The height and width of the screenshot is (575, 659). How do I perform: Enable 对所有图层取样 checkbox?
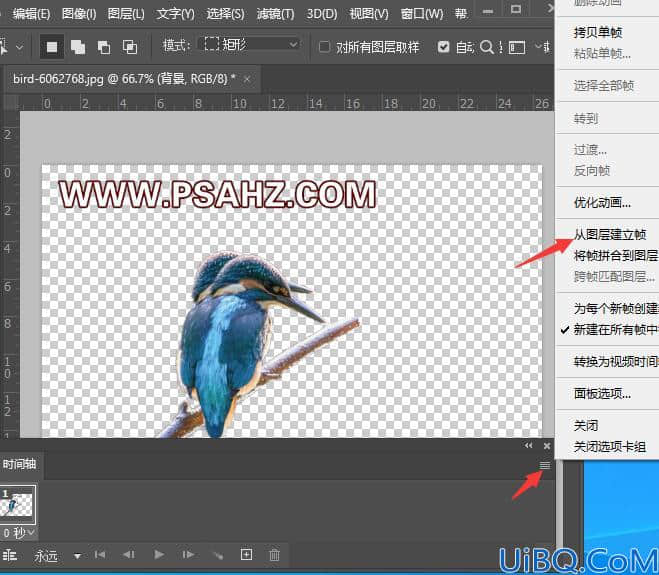(x=324, y=47)
